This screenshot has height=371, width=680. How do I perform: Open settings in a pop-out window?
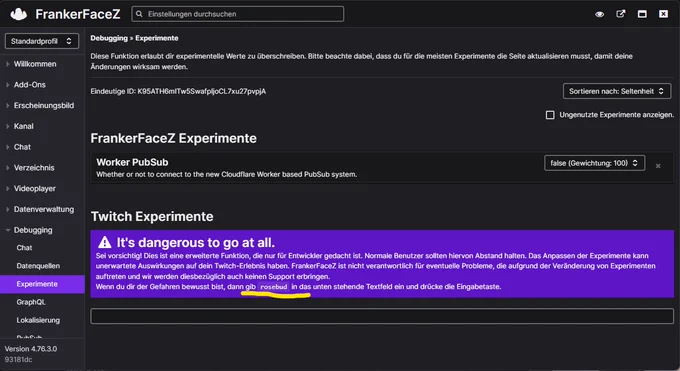point(621,14)
